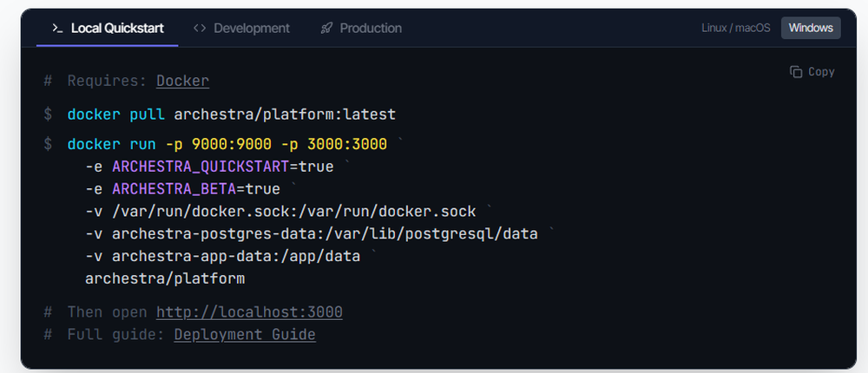868x373 pixels.
Task: Open the Docker requirement link
Action: (x=182, y=81)
